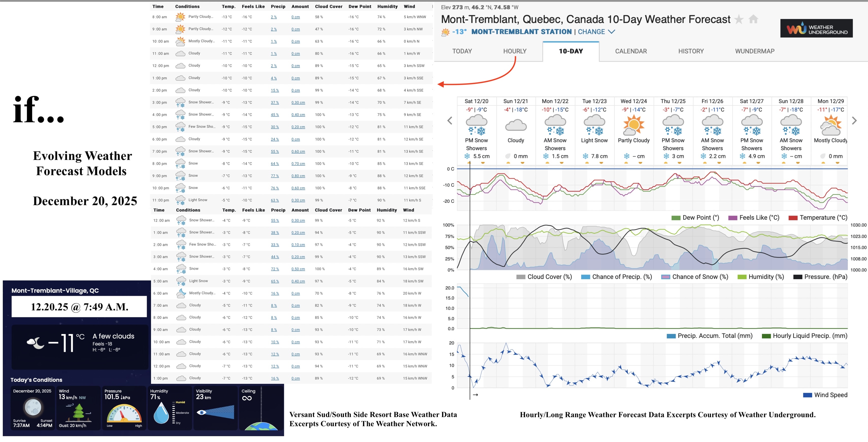This screenshot has width=868, height=442.
Task: Click the snowflake icon beside 5.5 cm
Action: 467,156
